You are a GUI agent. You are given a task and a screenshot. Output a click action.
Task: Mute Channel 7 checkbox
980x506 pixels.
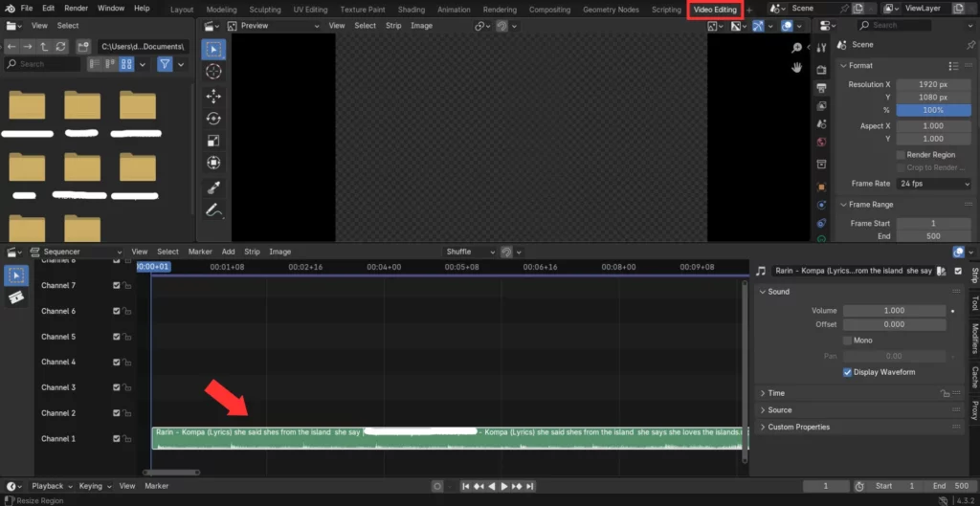pos(116,285)
